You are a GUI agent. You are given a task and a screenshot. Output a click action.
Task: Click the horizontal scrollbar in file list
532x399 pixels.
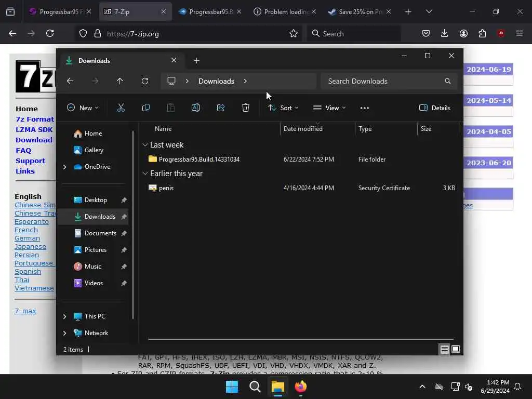coord(301,339)
